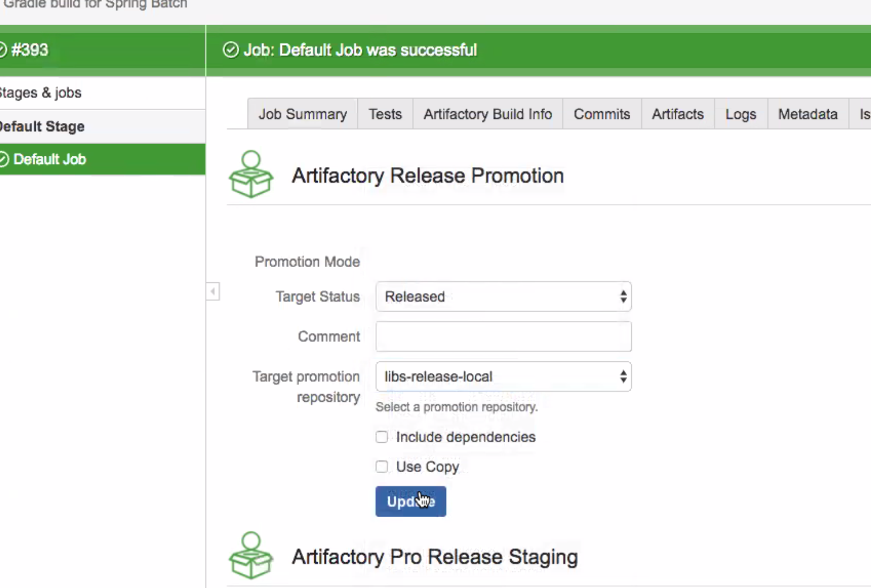Click the 'Artifactory Pro Release Staging' heading

pos(435,556)
